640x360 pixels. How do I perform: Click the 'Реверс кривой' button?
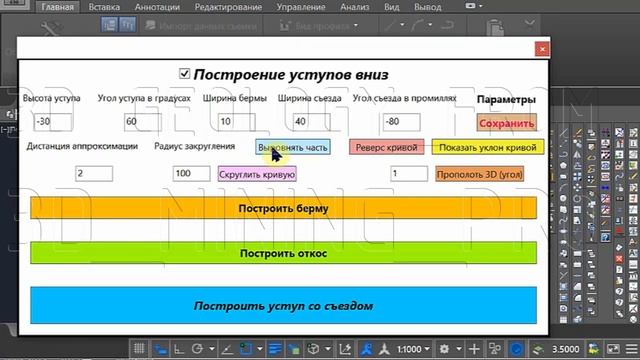[x=386, y=147]
